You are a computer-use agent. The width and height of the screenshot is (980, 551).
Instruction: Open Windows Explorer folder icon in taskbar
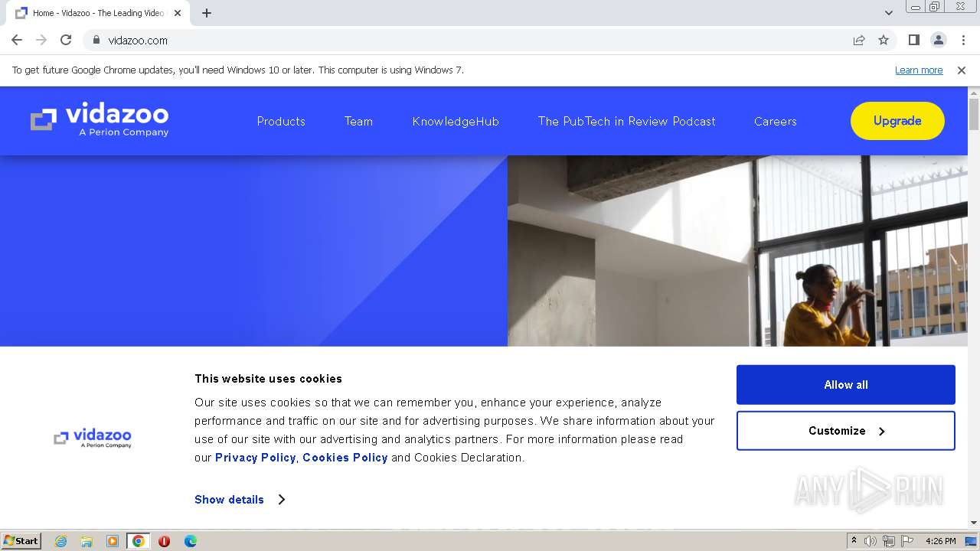[87, 541]
